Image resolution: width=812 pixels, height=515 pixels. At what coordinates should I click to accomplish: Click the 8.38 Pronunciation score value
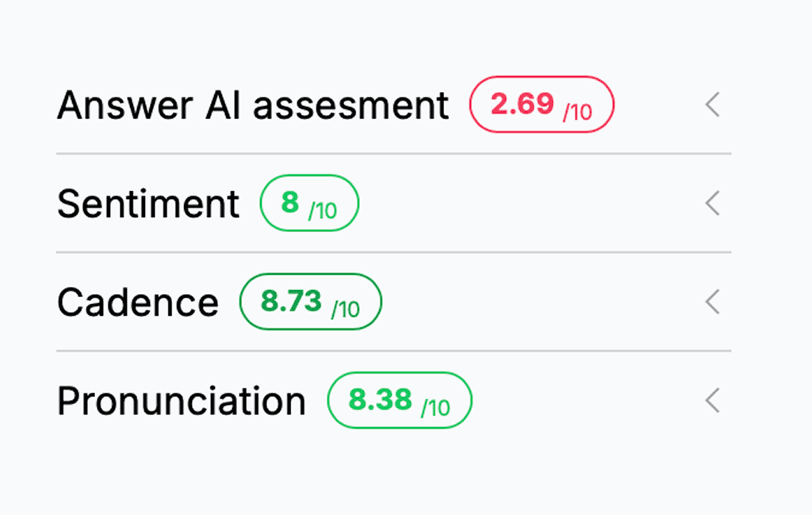tap(380, 399)
